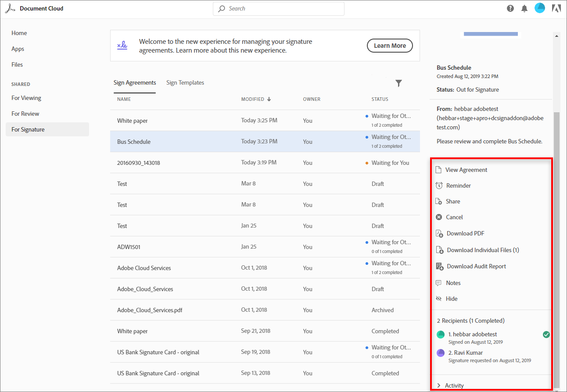Open the user profile avatar menu
This screenshot has height=392, width=567.
point(539,8)
